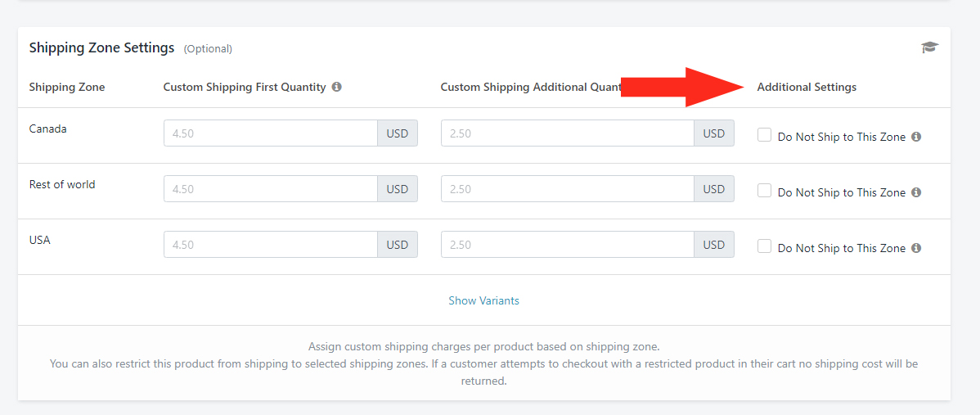The image size is (980, 415).
Task: Click USD label on Rest of world first quantity
Action: click(x=398, y=189)
